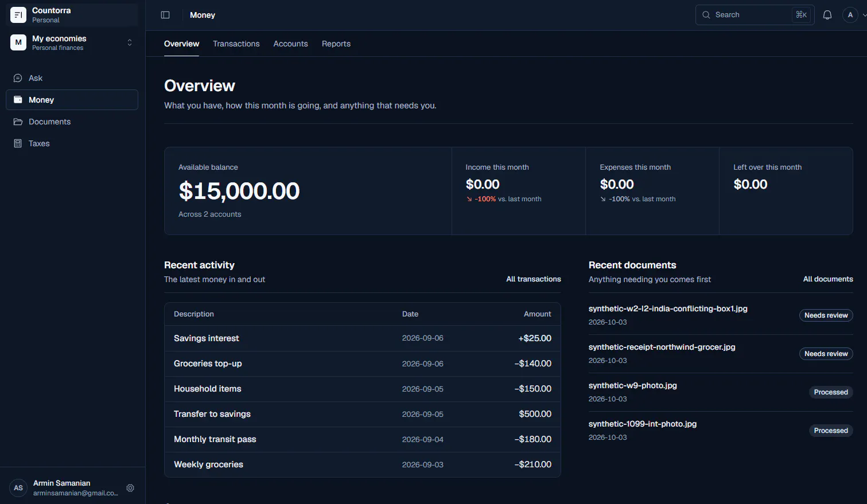The width and height of the screenshot is (867, 504).
Task: Expand the My economies workspace switcher
Action: click(x=130, y=42)
